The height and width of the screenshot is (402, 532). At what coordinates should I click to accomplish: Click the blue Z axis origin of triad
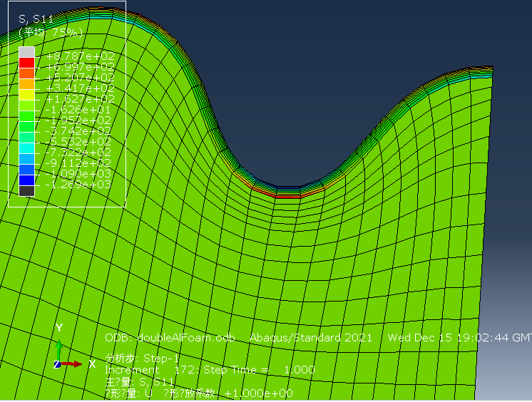(x=57, y=365)
